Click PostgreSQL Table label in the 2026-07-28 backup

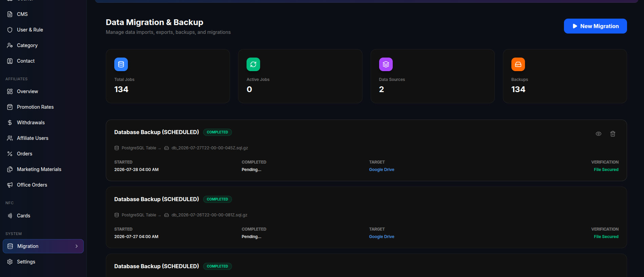coord(139,148)
